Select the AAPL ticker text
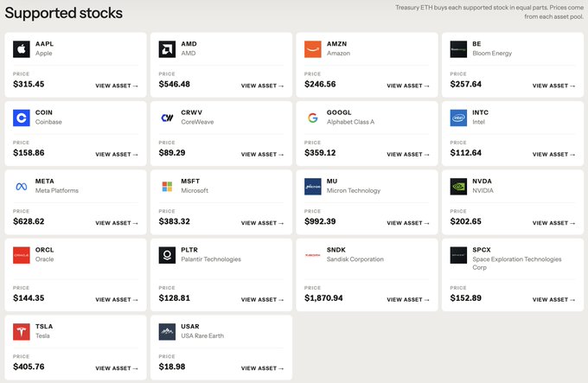Viewport: 588px width, 383px height. click(44, 44)
